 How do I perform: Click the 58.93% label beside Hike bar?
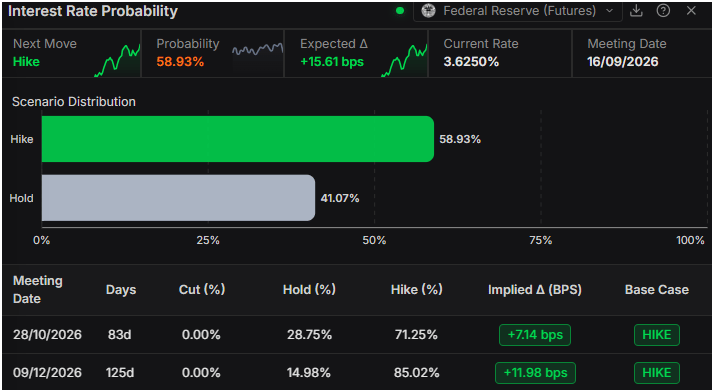point(460,139)
